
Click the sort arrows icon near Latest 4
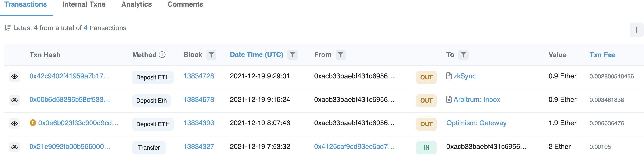coord(8,28)
